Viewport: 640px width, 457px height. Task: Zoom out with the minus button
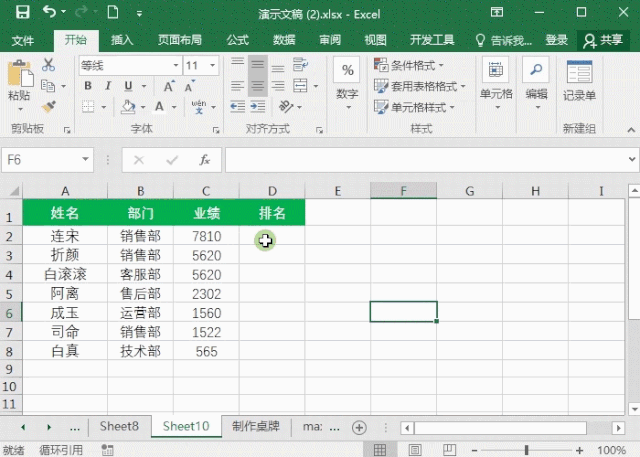pos(474,450)
